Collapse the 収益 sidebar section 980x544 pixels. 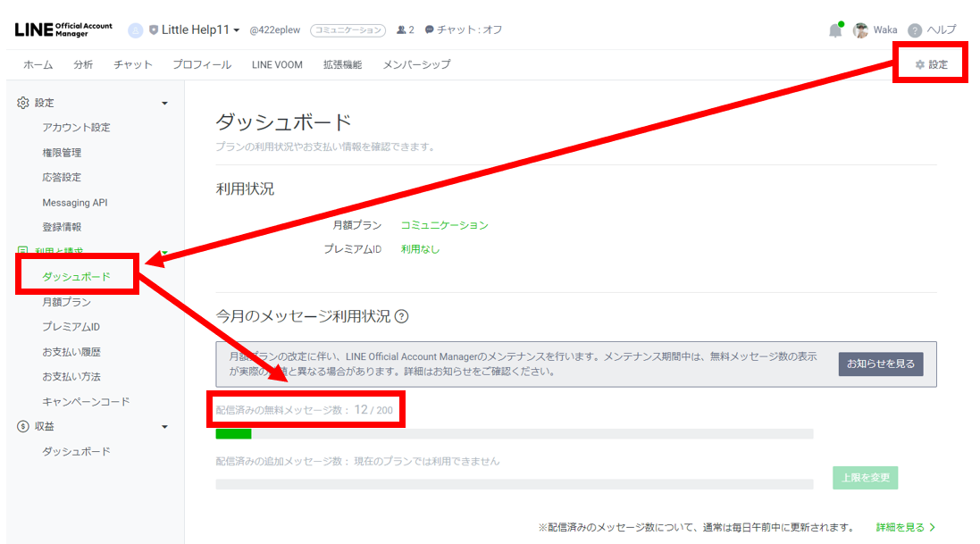(164, 427)
